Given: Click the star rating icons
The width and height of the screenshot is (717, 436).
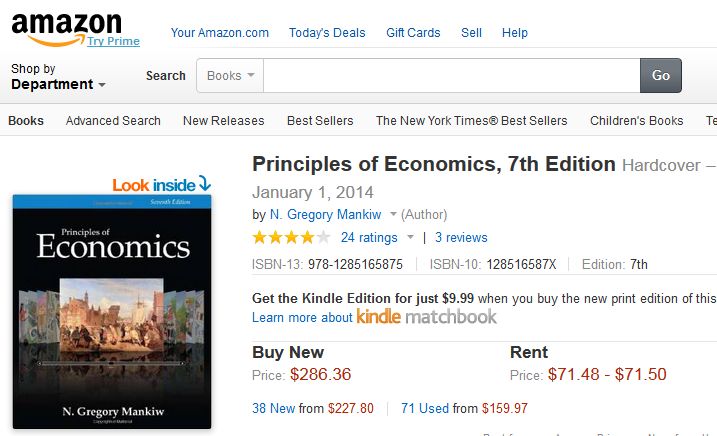Looking at the screenshot, I should 291,238.
